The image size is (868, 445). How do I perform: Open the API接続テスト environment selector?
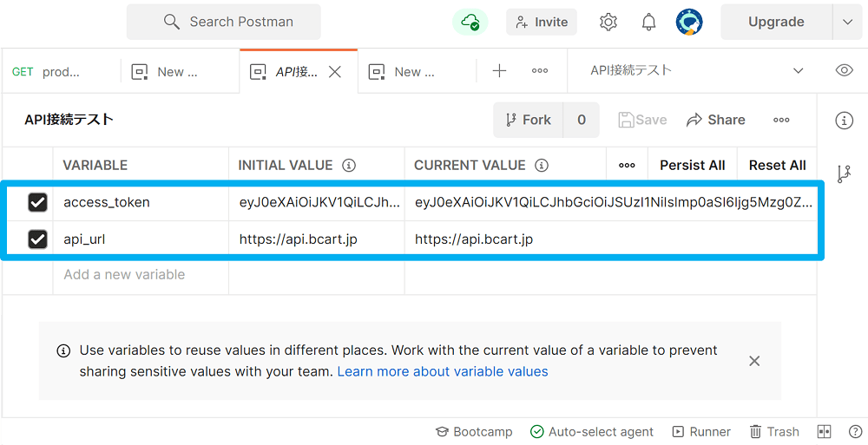coord(696,71)
